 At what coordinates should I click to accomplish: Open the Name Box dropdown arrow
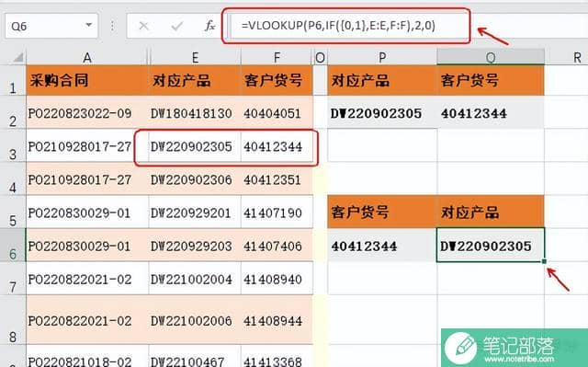click(89, 25)
